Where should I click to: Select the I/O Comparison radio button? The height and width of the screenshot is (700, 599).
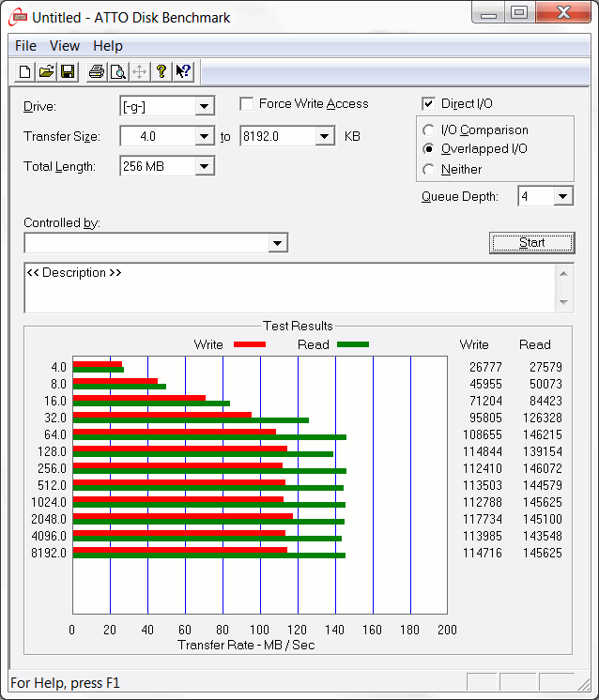[429, 130]
